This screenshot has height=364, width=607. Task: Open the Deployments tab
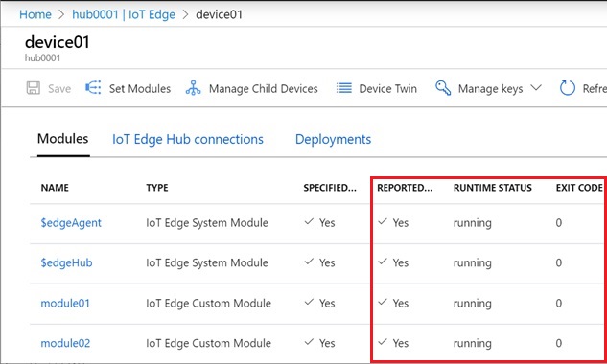[333, 139]
